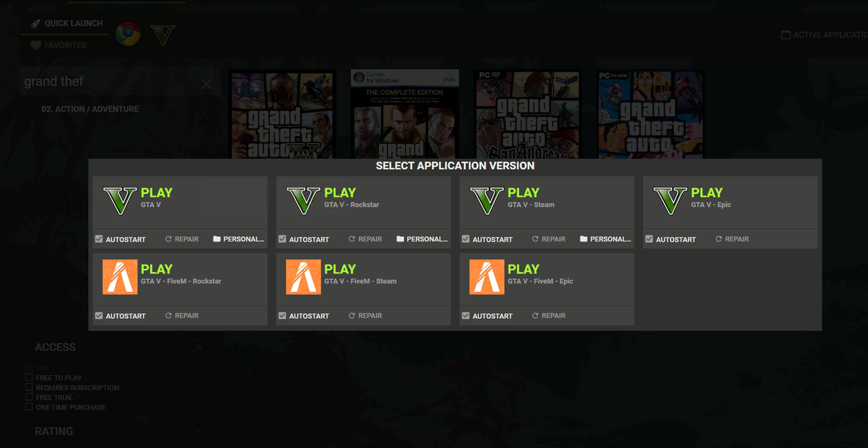Play GTA V - FiveM - Steam
This screenshot has width=868, height=448.
click(340, 269)
